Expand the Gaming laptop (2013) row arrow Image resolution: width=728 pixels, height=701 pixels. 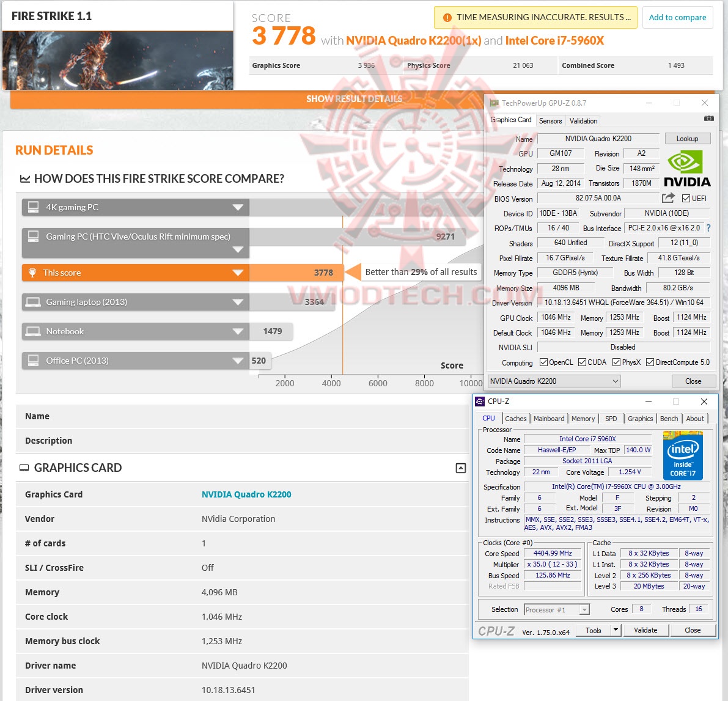(238, 303)
